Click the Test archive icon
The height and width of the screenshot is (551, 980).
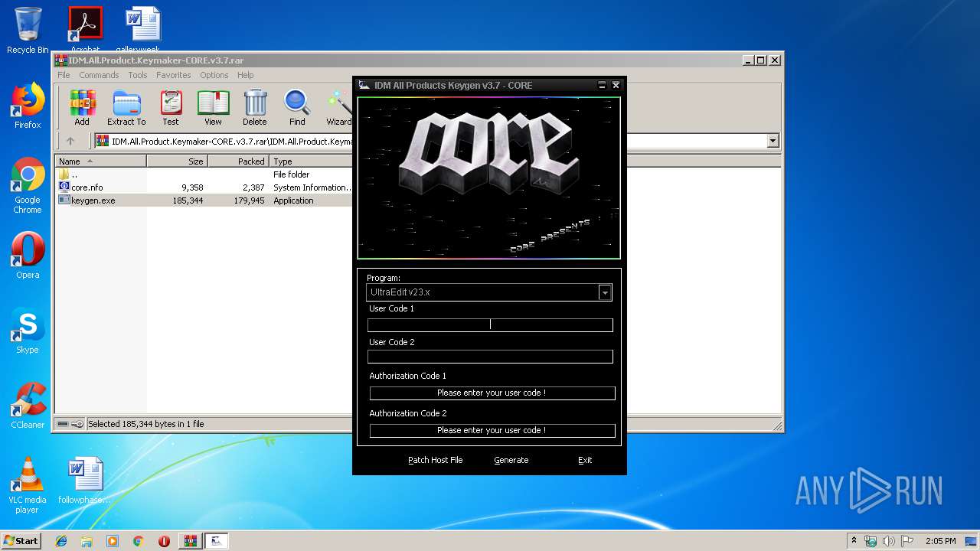point(171,107)
